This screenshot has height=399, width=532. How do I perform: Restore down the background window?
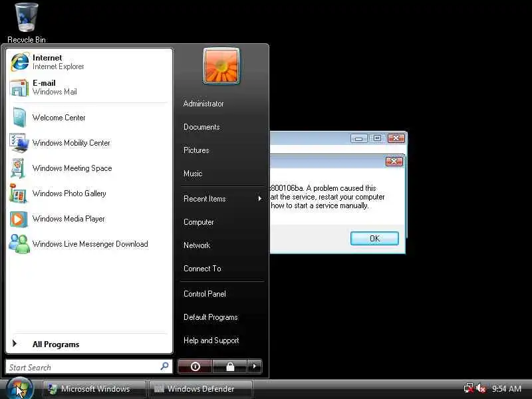tap(377, 138)
